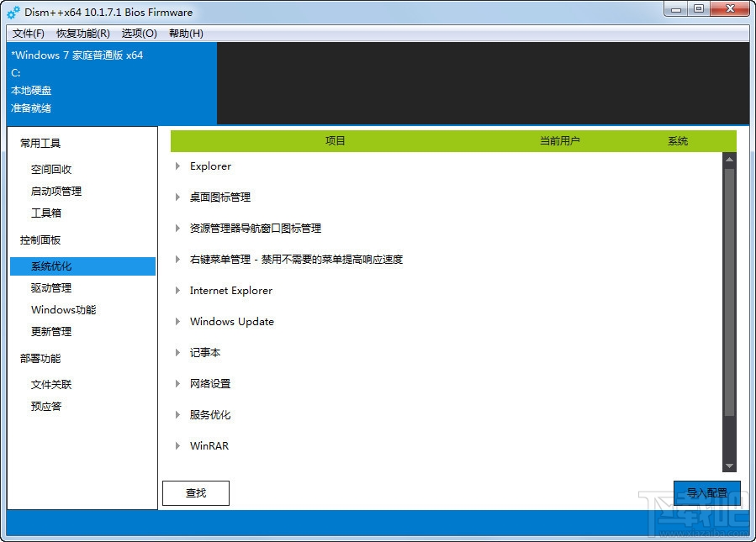Open the 帮助(H) menu
This screenshot has width=756, height=542.
pyautogui.click(x=185, y=34)
